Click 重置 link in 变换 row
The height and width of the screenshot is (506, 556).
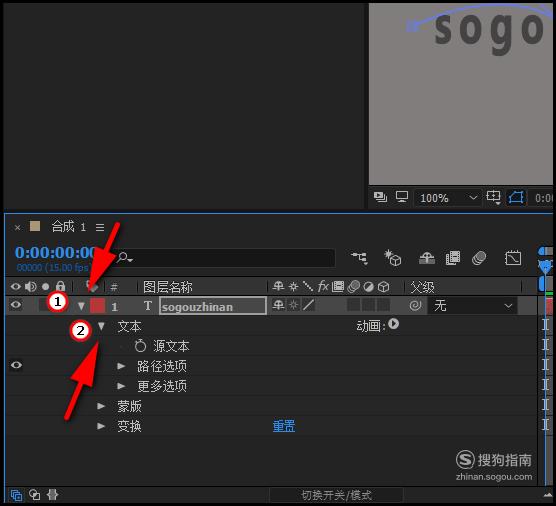tap(284, 426)
